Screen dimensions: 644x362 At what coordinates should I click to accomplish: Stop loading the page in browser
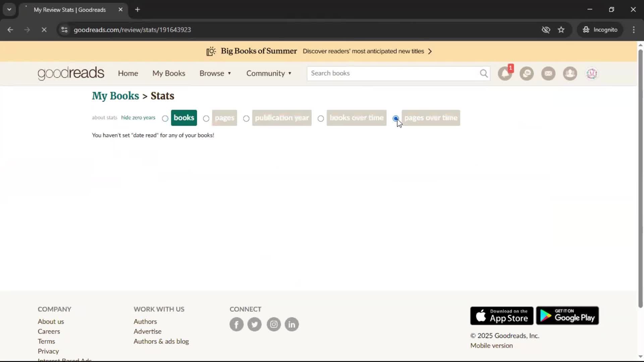pos(44,30)
